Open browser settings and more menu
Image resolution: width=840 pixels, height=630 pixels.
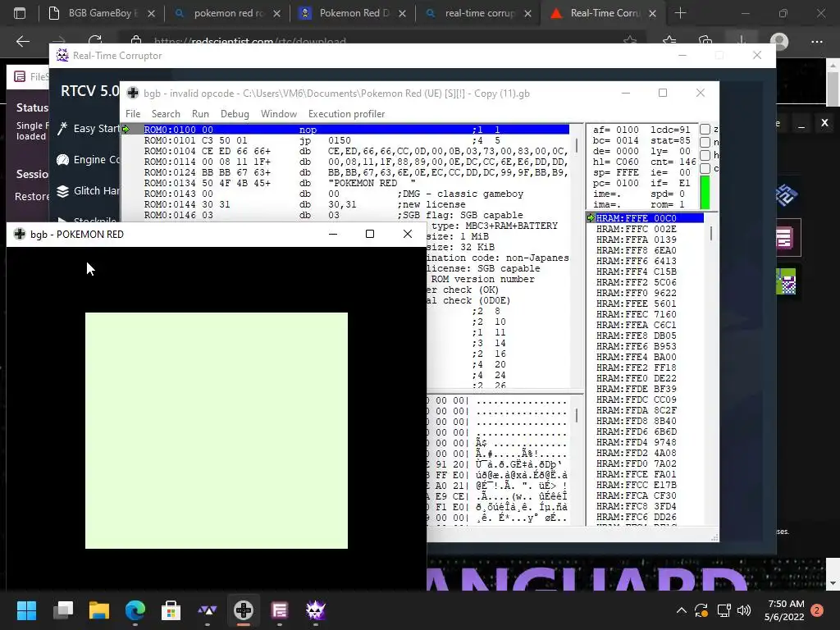816,41
